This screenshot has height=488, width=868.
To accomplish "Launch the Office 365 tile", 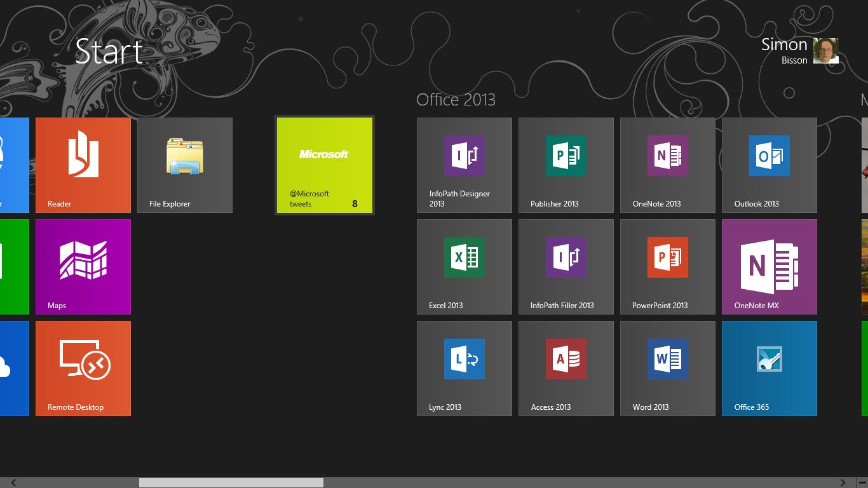I will [x=769, y=369].
